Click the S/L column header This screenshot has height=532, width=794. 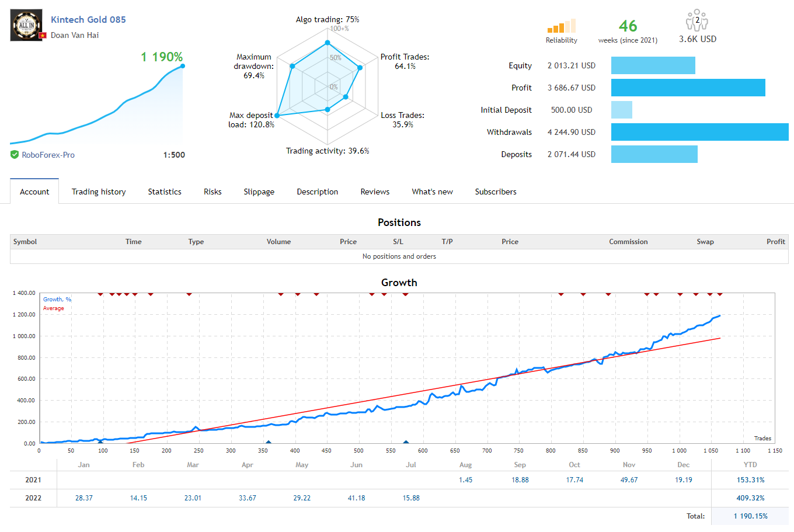coord(398,242)
